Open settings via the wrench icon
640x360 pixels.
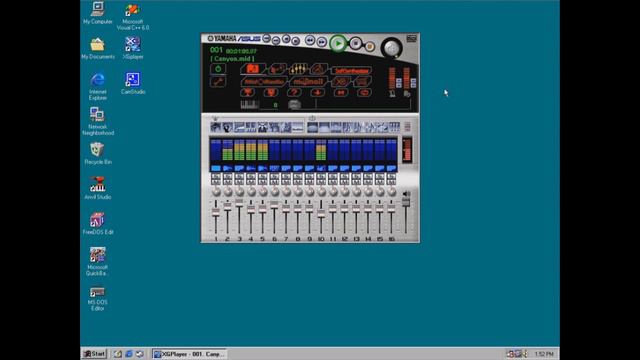click(218, 82)
